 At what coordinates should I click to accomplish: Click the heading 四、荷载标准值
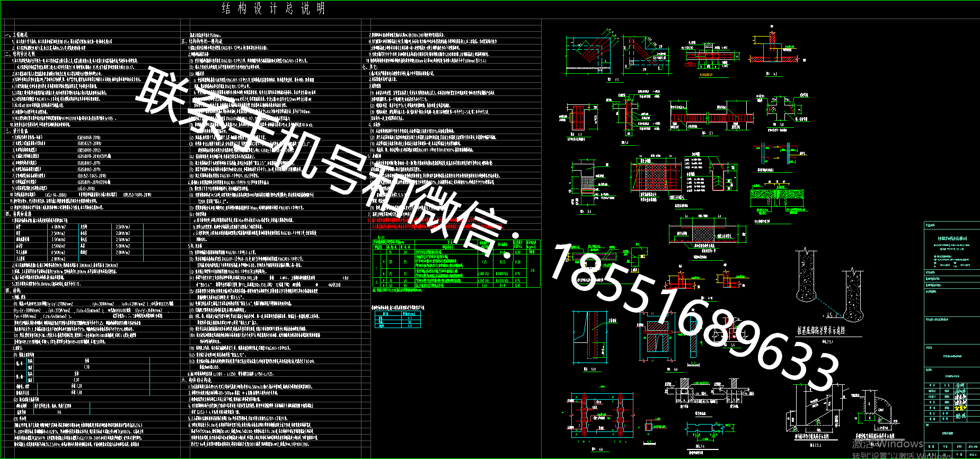coord(19,214)
